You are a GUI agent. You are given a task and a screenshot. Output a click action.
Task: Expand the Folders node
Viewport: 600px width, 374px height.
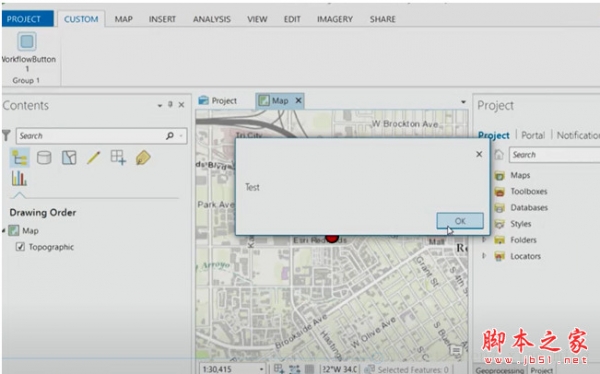pos(484,240)
